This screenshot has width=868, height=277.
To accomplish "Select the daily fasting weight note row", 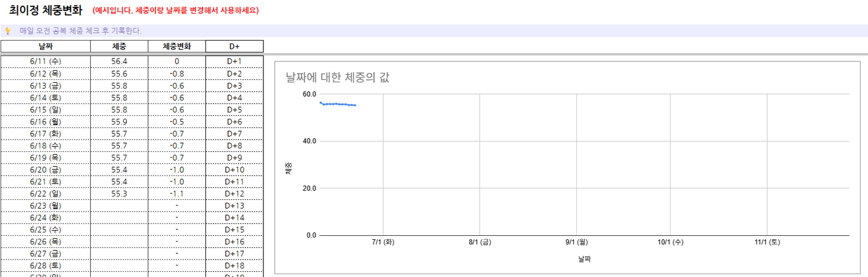I will pos(80,31).
